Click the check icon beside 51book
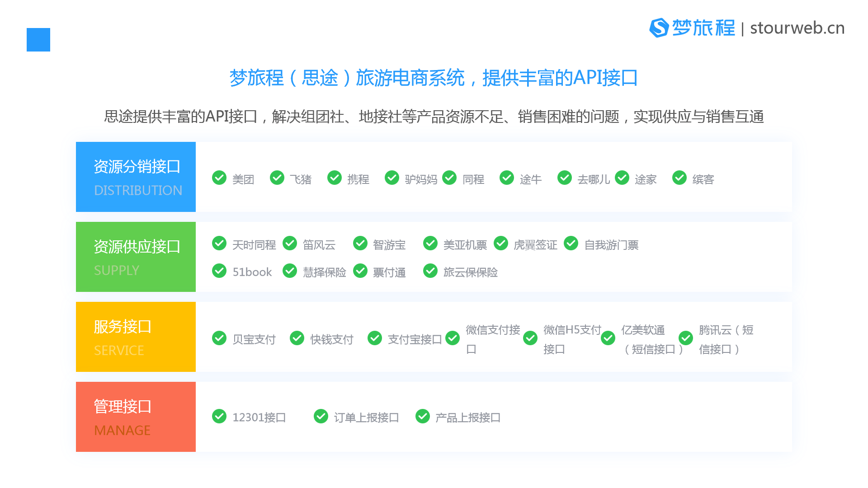This screenshot has height=488, width=868. (219, 271)
